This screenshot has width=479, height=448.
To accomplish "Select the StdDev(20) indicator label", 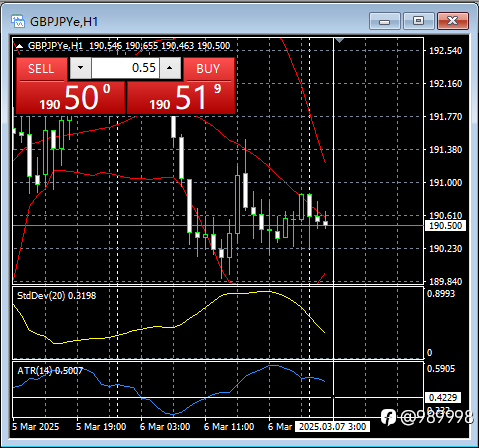I will pyautogui.click(x=56, y=296).
